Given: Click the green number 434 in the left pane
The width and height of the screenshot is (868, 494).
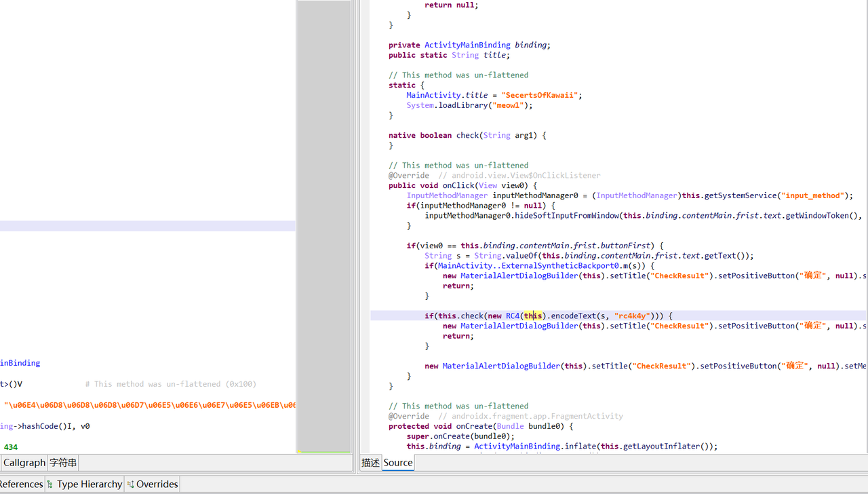Looking at the screenshot, I should click(11, 447).
